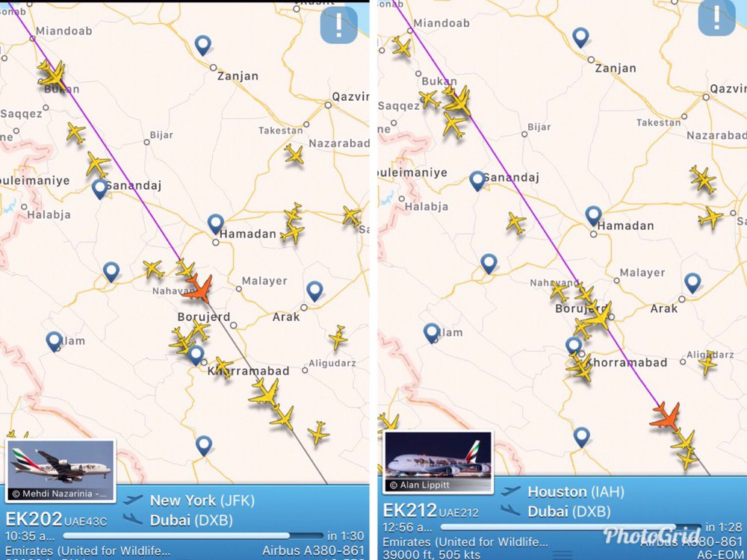Select the yellow aircraft near Takestan on the left map

294,155
